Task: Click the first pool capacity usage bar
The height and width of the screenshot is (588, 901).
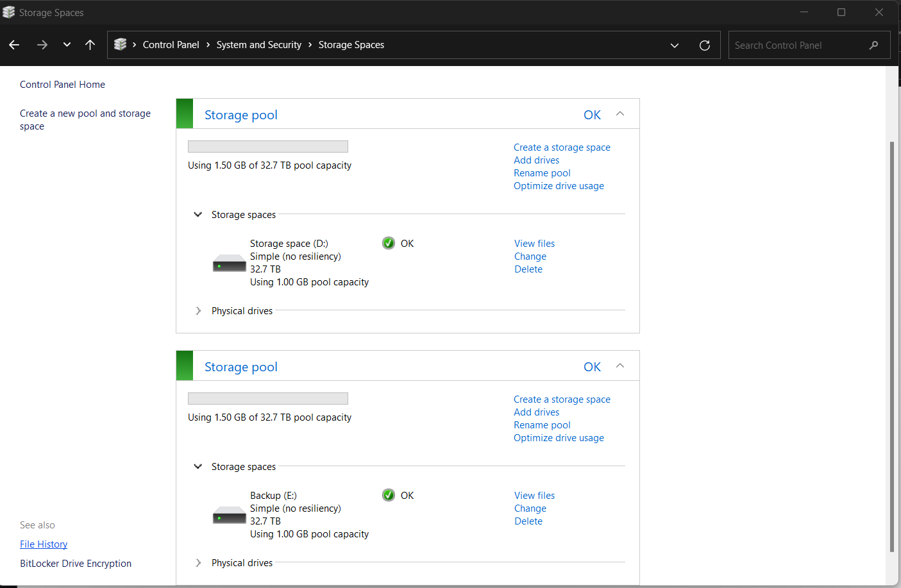Action: point(267,147)
